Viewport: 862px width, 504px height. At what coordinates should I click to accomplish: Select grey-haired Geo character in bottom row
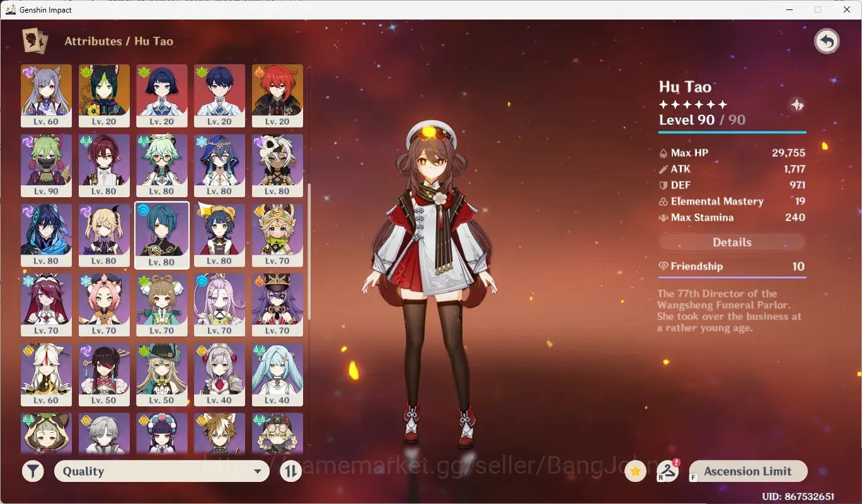click(104, 433)
